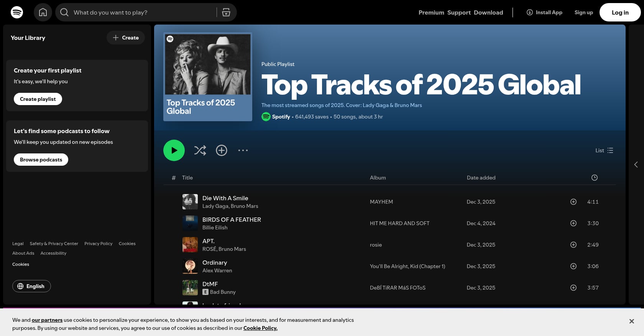Click the BIRDS OF A FEATHER song title

232,219
